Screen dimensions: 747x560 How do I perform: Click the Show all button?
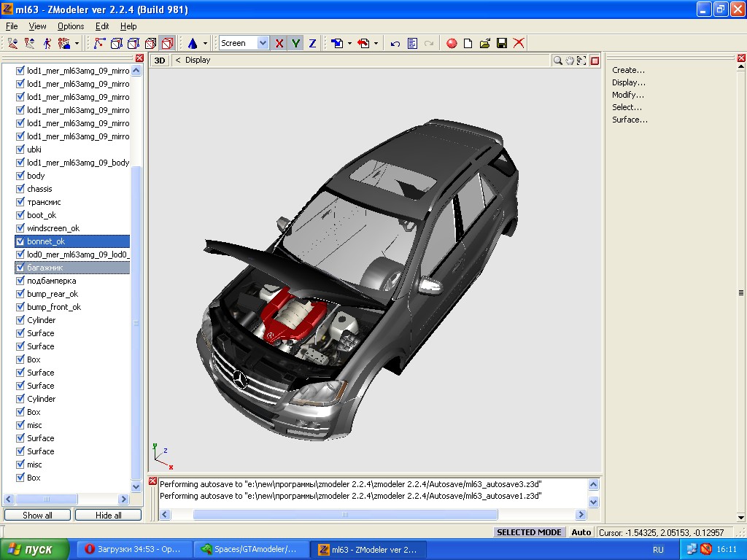point(38,516)
